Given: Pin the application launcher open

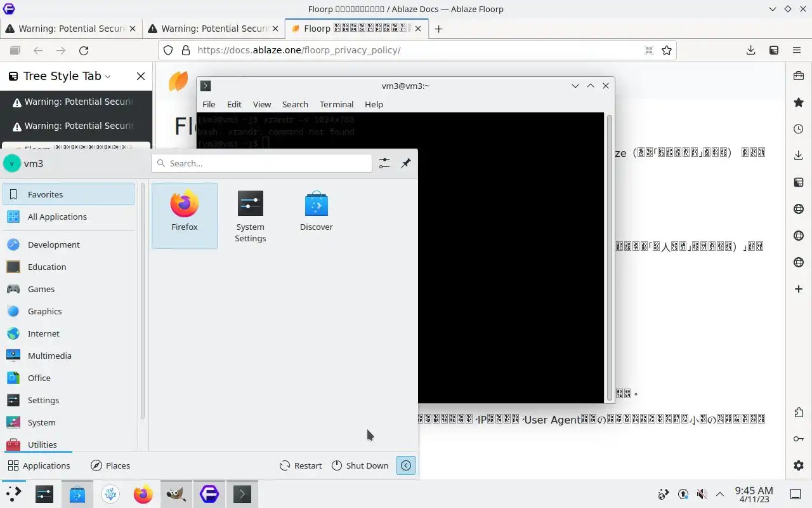Looking at the screenshot, I should [406, 163].
